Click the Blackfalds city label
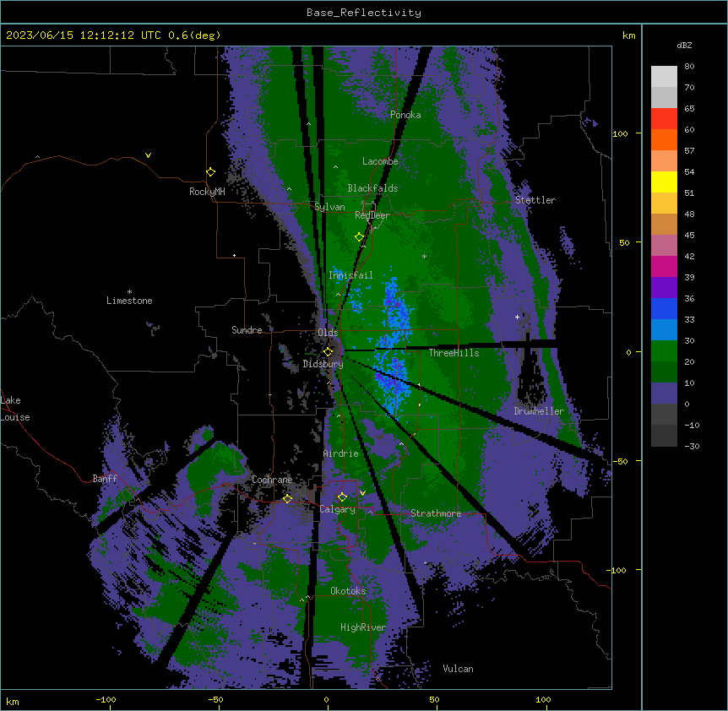This screenshot has width=728, height=711. click(372, 188)
